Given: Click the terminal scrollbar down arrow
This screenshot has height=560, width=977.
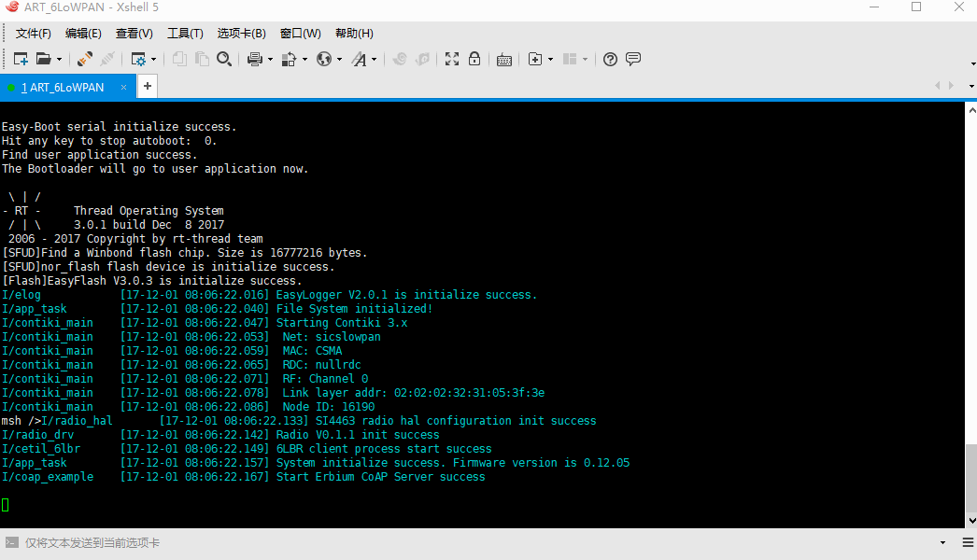Looking at the screenshot, I should tap(971, 520).
